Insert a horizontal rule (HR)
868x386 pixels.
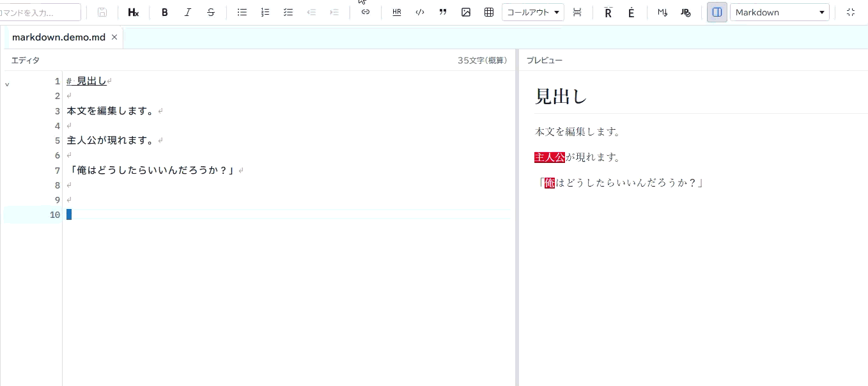coord(397,12)
